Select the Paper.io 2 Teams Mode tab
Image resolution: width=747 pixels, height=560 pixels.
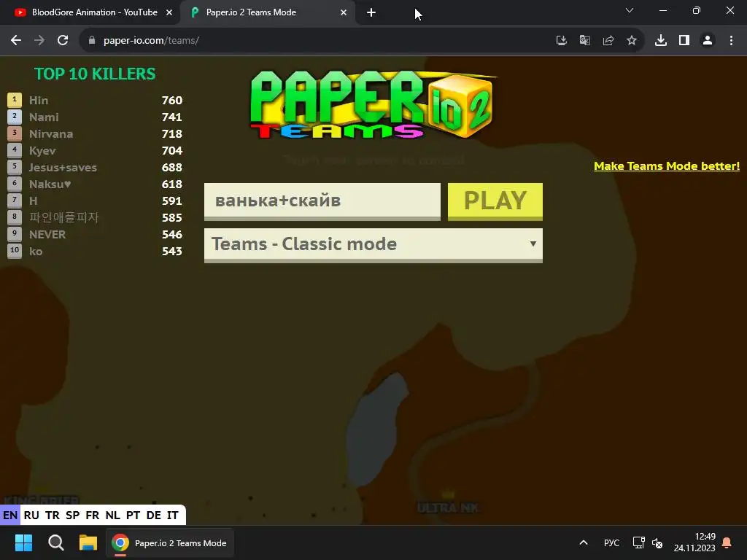(x=268, y=12)
